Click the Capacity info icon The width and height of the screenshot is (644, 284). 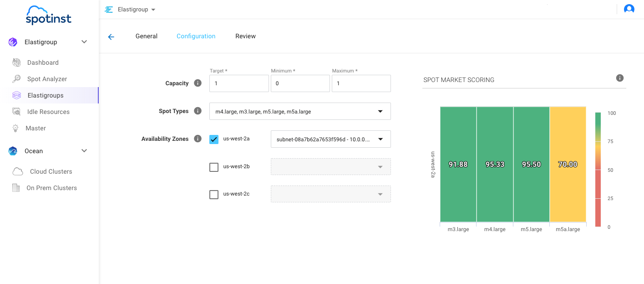[x=198, y=83]
